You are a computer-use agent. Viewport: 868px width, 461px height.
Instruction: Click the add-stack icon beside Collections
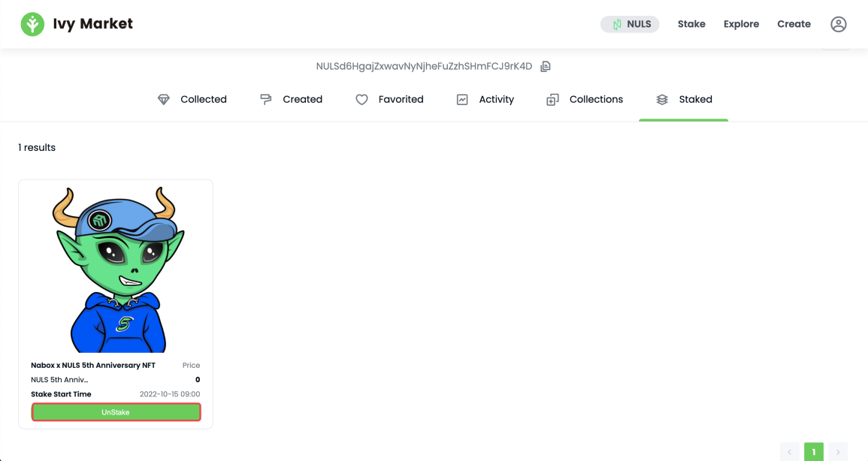tap(552, 100)
